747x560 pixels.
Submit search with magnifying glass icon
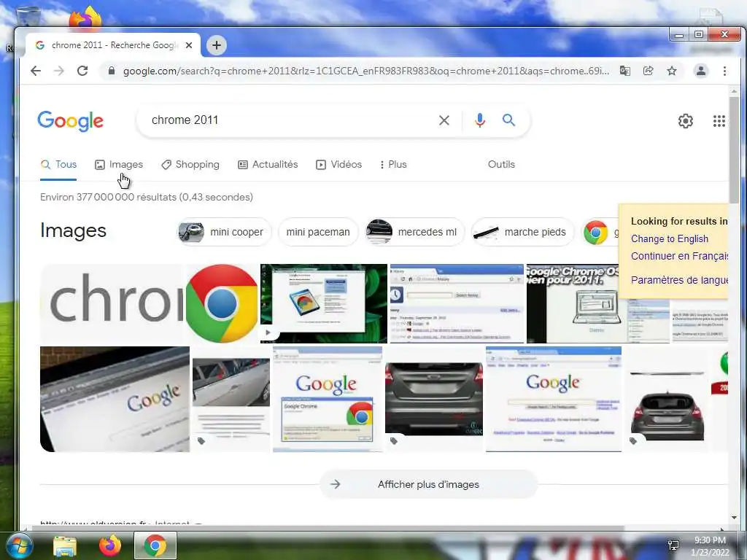[508, 120]
